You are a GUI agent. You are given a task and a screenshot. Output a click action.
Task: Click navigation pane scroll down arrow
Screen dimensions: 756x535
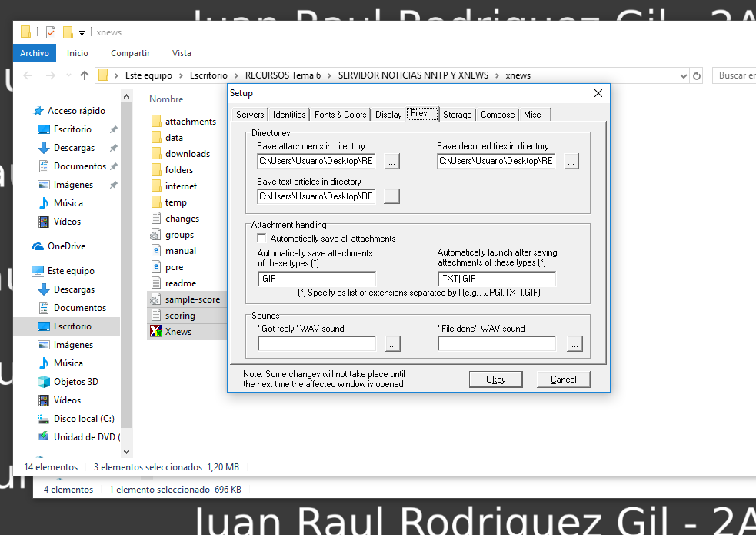point(126,452)
